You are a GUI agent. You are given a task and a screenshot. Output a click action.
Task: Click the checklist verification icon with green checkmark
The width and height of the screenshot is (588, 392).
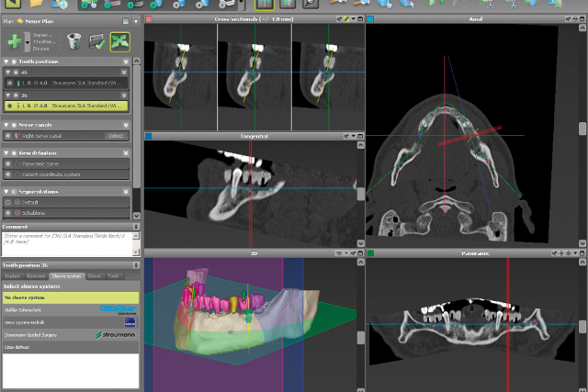coord(96,41)
